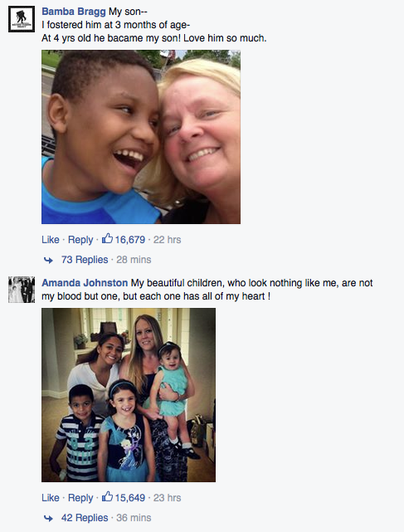Open the family group photo with children

coord(129,395)
